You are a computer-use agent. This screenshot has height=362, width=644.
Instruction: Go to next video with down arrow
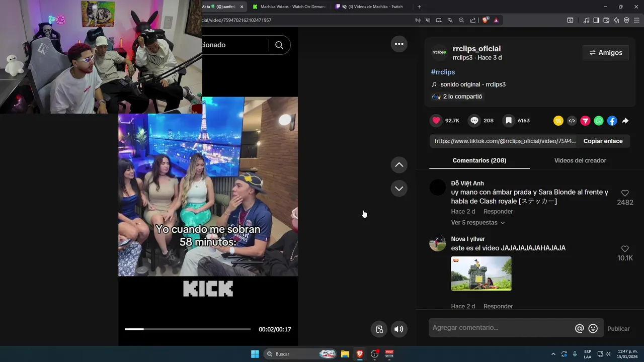tap(399, 189)
